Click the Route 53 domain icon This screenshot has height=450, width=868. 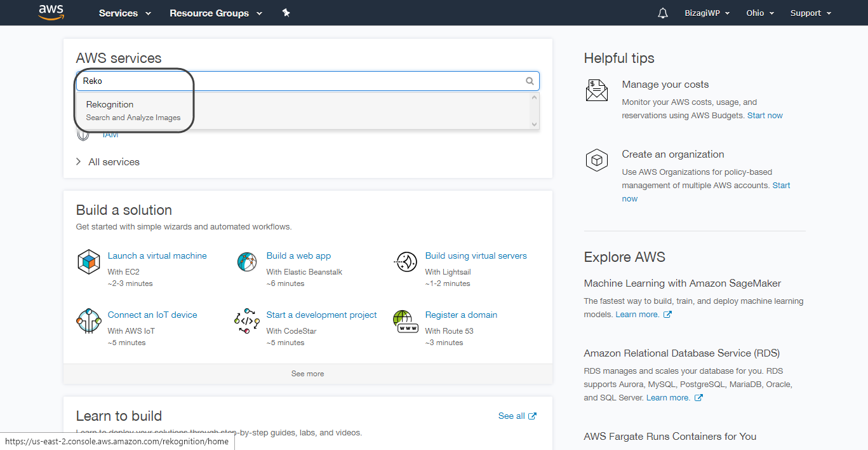[406, 321]
